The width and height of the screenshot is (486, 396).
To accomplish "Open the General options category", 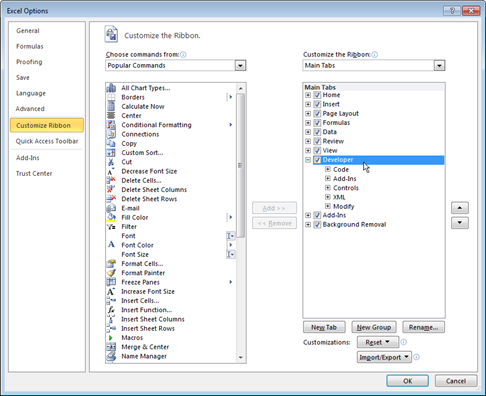I will tap(28, 31).
